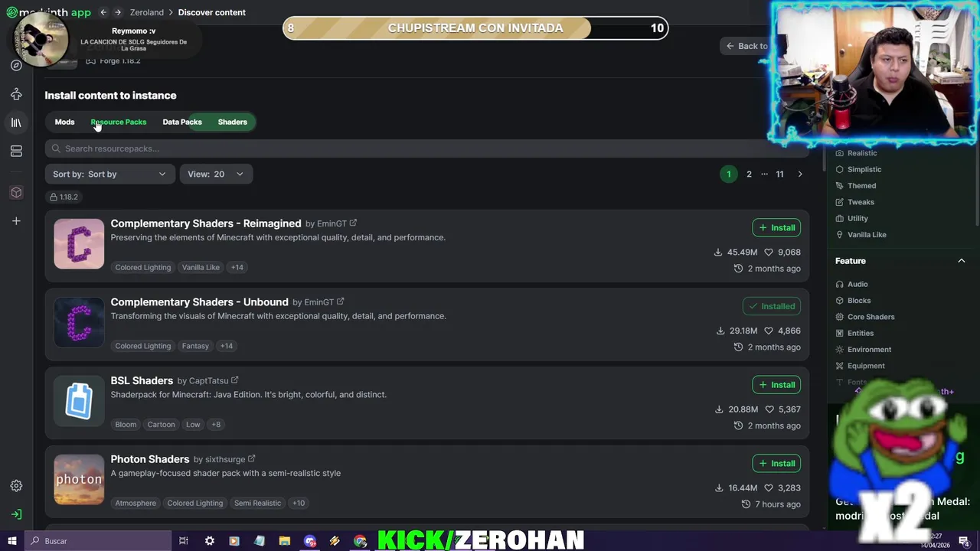The height and width of the screenshot is (551, 980).
Task: Open the View 20 dropdown
Action: 216,174
